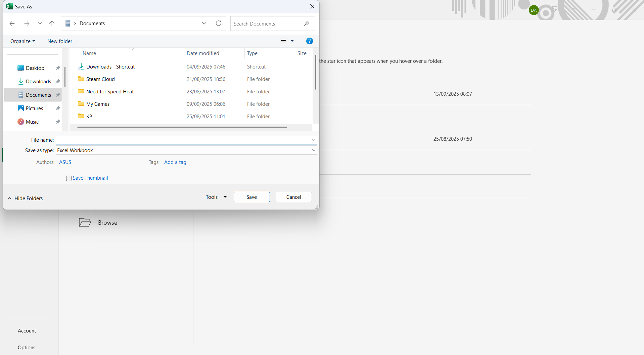Expand the Save as type dropdown
This screenshot has width=644, height=355.
coord(314,150)
